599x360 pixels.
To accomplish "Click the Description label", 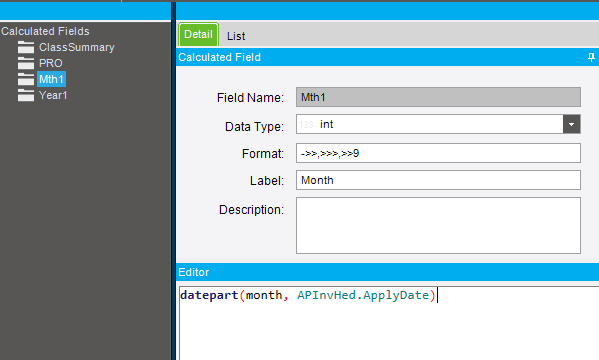I will (251, 209).
